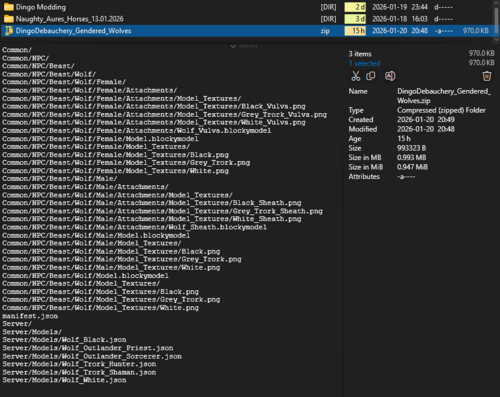Screen dimensions: 500x397
Task: Click the Male/Model.blockymodel preview line
Action: click(96, 235)
